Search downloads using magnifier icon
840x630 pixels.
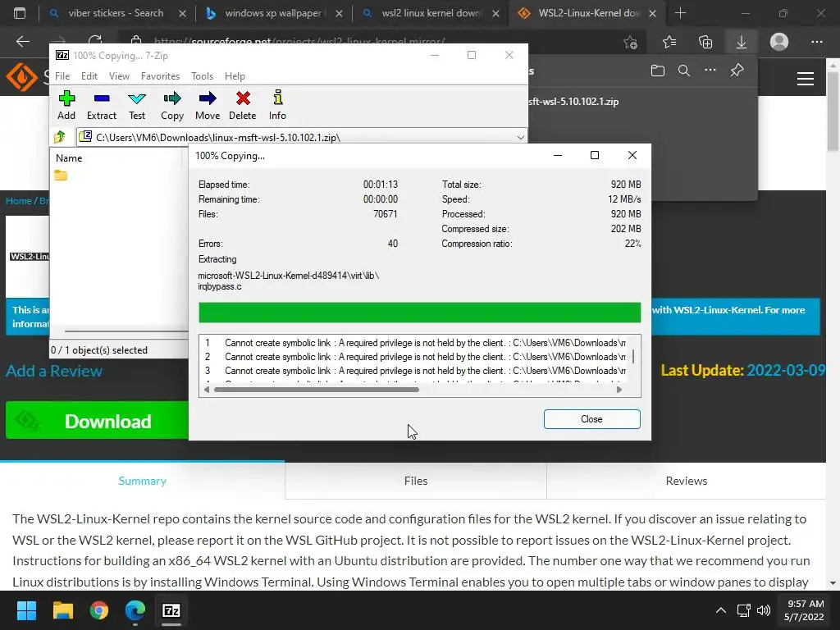684,71
